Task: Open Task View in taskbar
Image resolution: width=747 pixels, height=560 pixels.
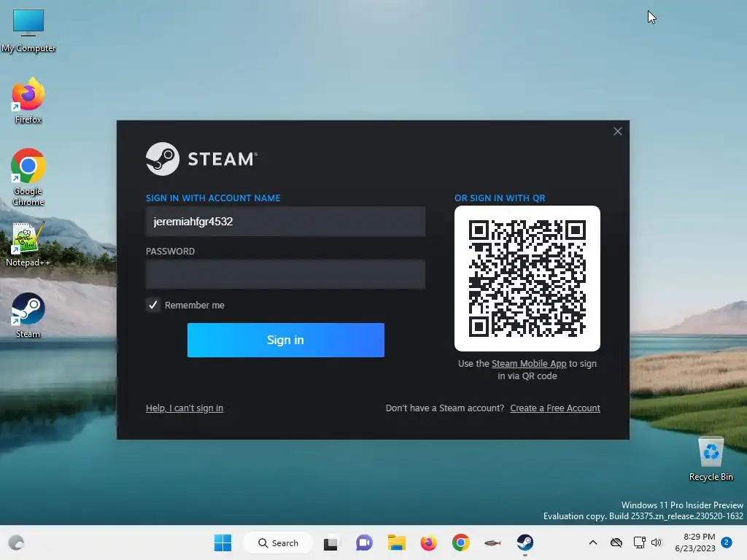Action: click(x=331, y=542)
